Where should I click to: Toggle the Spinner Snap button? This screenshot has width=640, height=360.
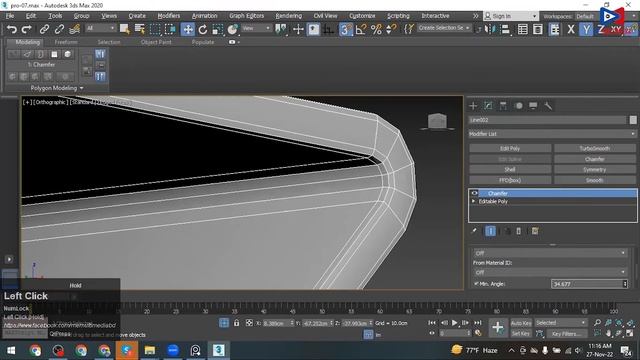click(x=391, y=29)
